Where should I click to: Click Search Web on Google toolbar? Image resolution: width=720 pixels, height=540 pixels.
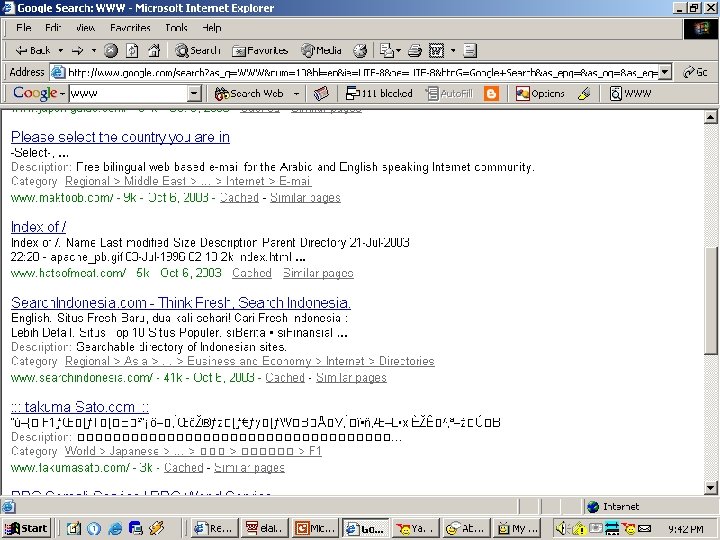pyautogui.click(x=249, y=94)
